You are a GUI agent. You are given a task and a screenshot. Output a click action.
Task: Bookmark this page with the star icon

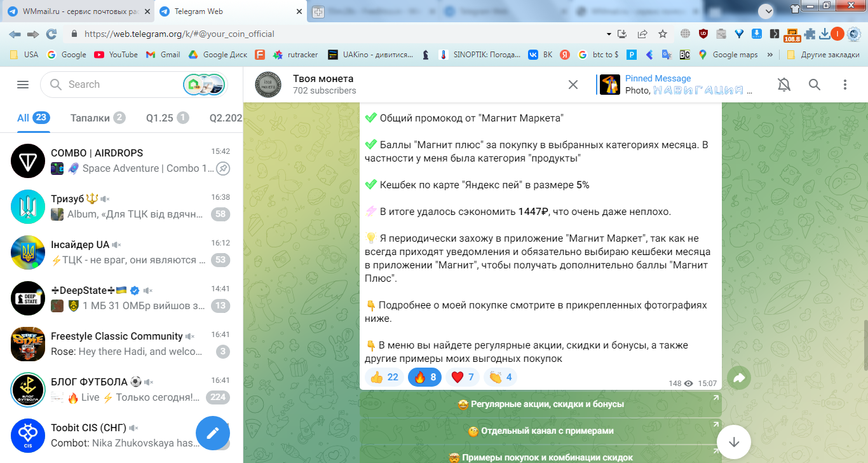[x=663, y=34]
